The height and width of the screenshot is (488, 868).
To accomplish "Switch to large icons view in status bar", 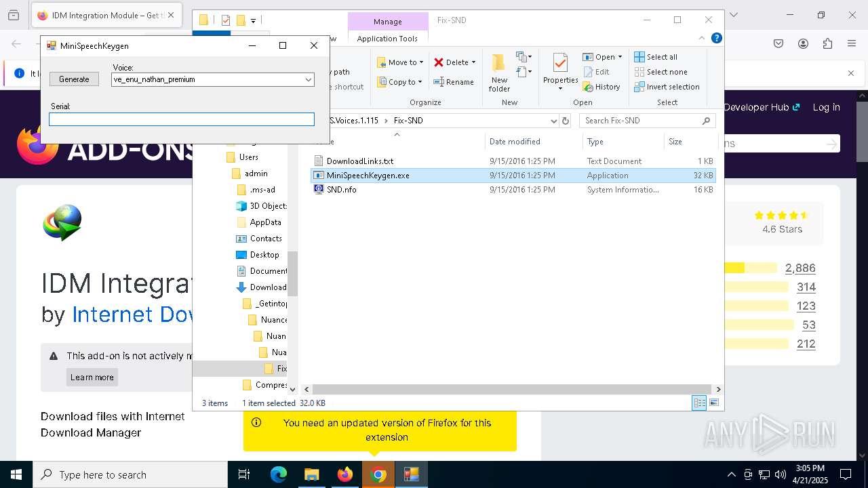I will (713, 403).
